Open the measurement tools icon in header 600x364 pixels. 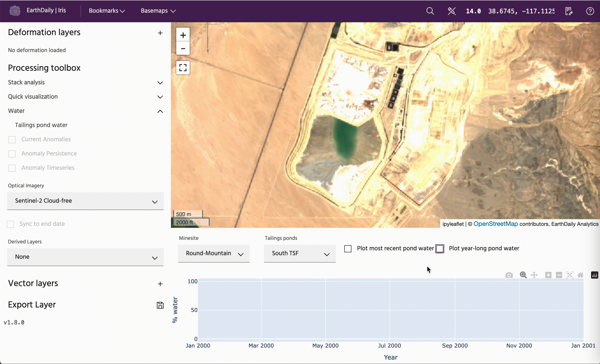tap(452, 11)
